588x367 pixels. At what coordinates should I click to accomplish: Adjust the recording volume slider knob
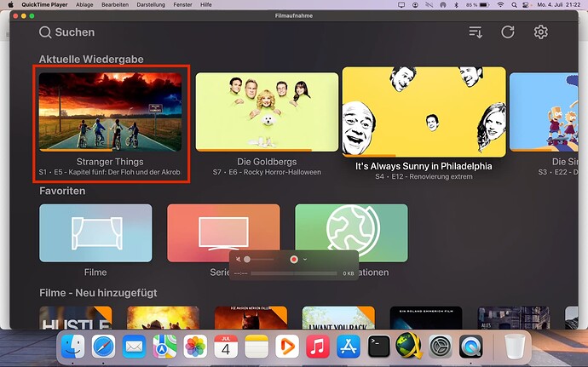tap(247, 260)
